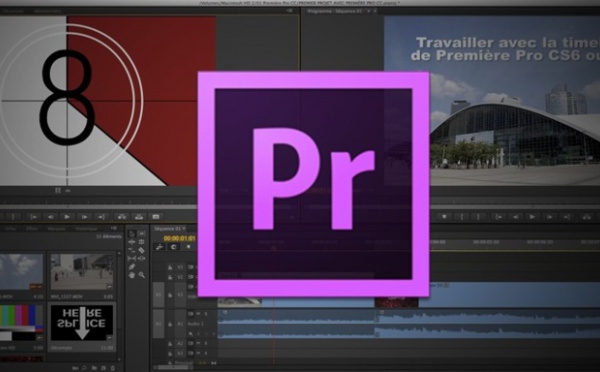Select the Razor tool
Viewport: 600px width, 372px height.
click(x=141, y=250)
